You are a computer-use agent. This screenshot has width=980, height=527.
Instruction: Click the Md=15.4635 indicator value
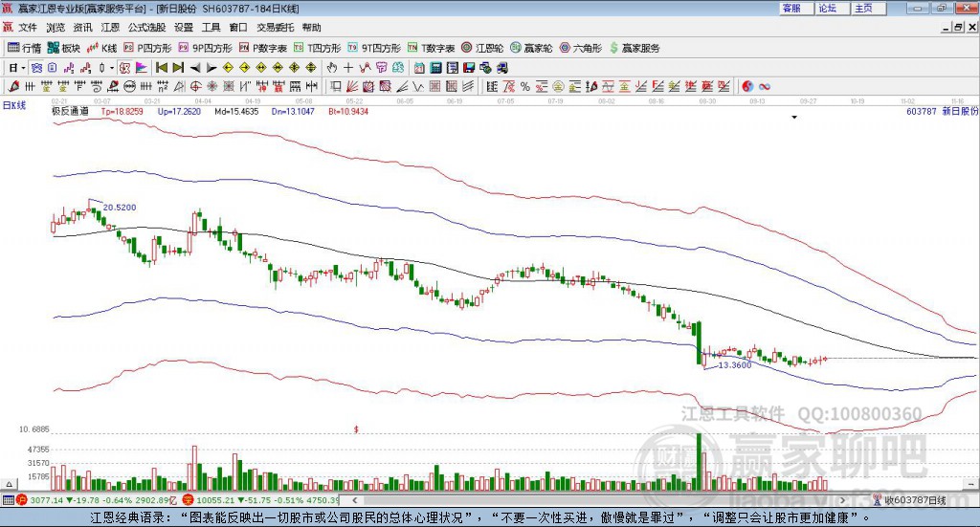(236, 111)
